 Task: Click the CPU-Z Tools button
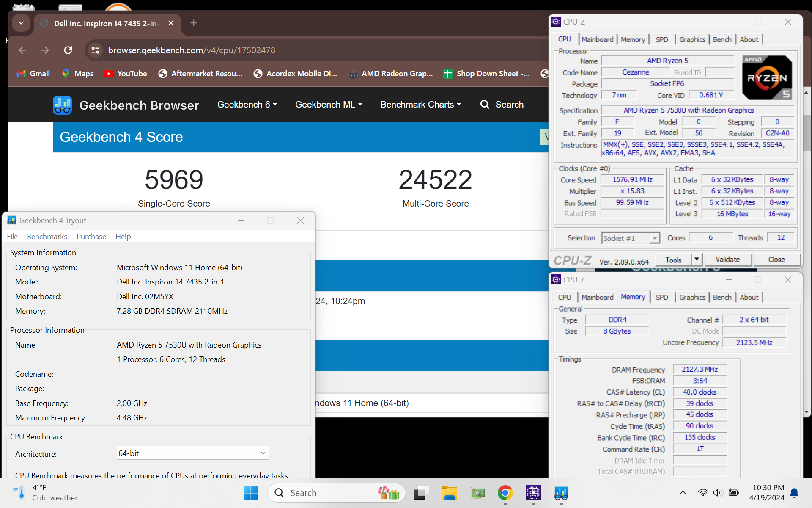[673, 260]
